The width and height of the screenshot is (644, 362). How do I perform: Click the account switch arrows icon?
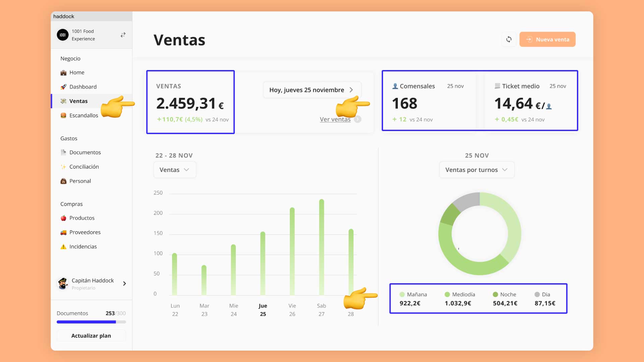[x=123, y=35]
